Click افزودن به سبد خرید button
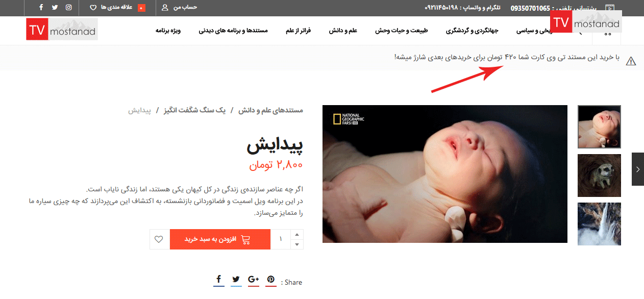The height and width of the screenshot is (299, 644). point(220,239)
